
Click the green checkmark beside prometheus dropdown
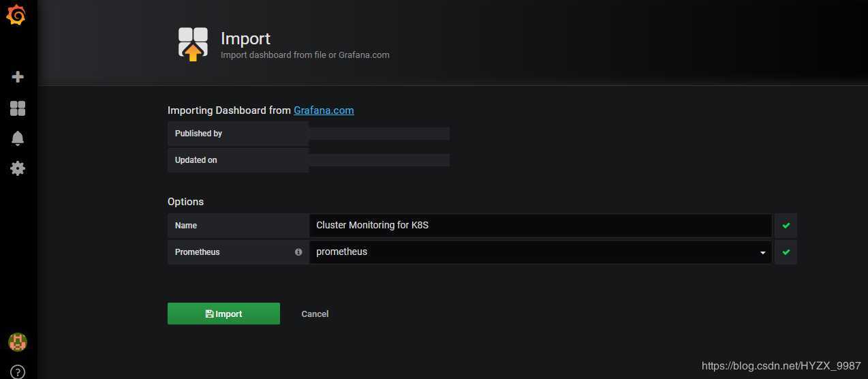[786, 252]
